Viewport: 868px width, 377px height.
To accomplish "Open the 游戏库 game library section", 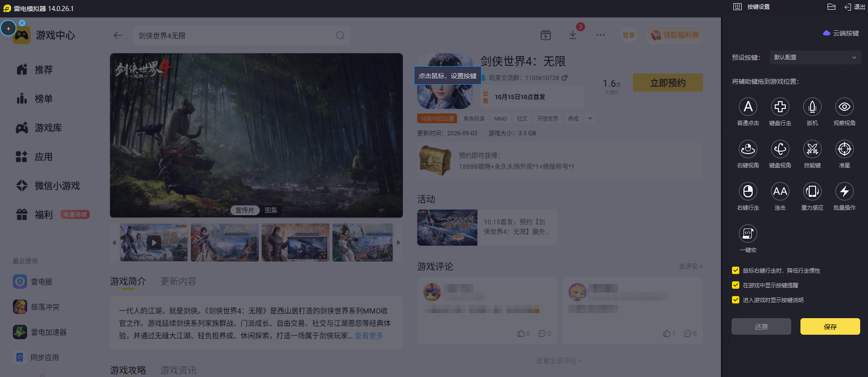I will [39, 127].
